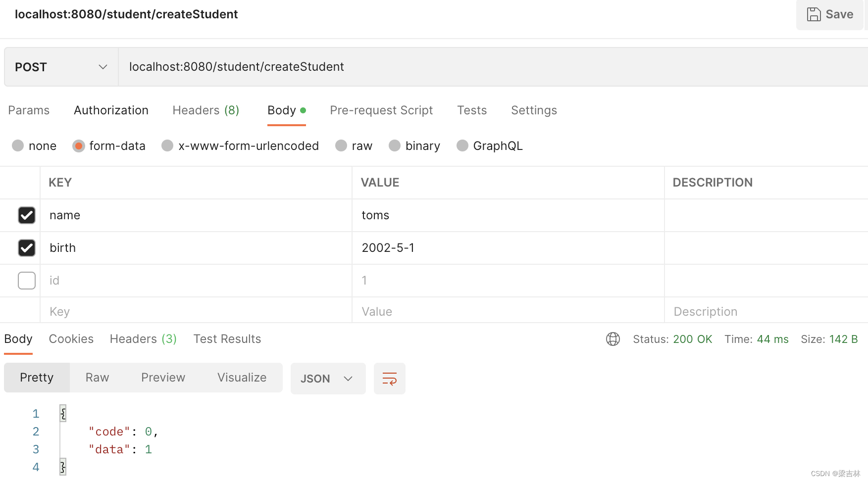868x482 pixels.
Task: Uncheck the name parameter checkbox
Action: click(x=27, y=215)
